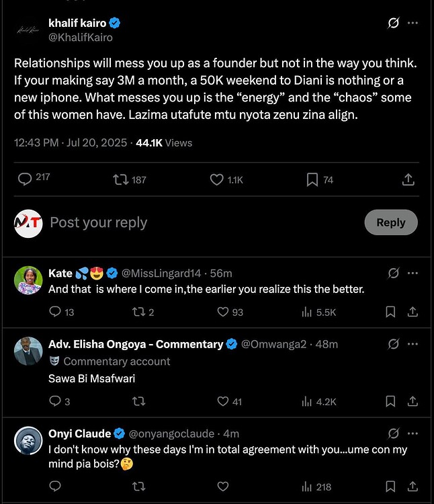Click Grok icon on main post
Image resolution: width=434 pixels, height=504 pixels.
point(394,23)
